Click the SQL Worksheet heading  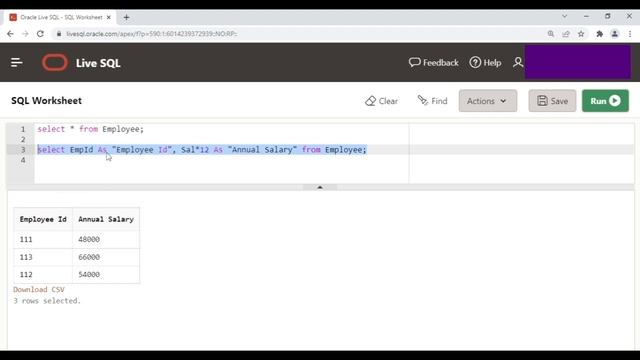click(47, 100)
